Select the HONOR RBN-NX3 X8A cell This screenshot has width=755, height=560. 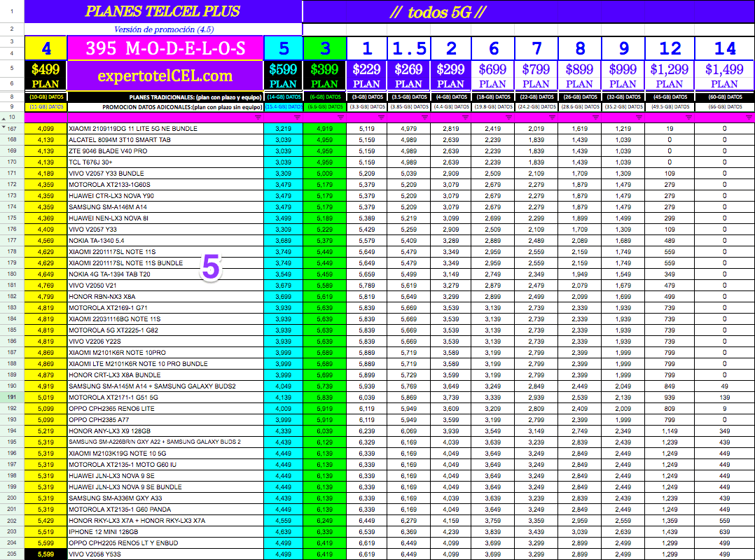(x=165, y=296)
